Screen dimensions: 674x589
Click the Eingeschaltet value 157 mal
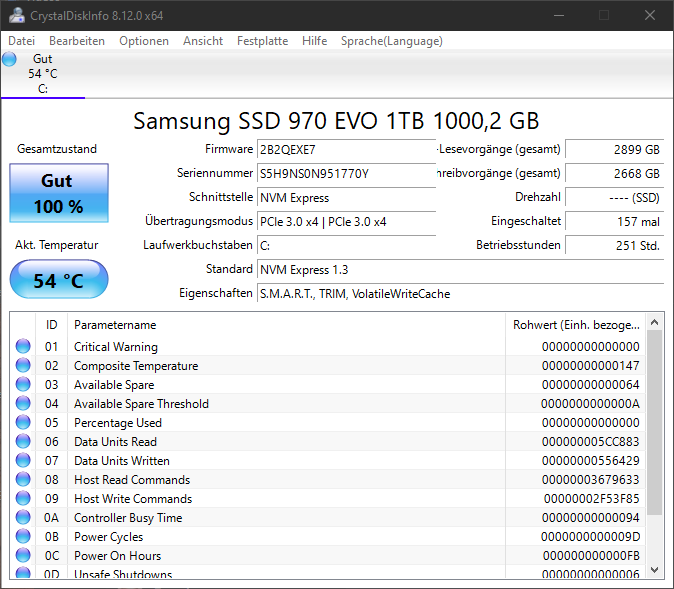click(615, 222)
